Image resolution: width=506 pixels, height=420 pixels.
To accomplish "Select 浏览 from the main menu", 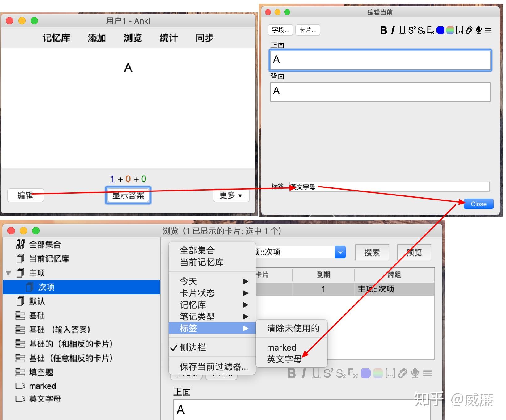I will 132,38.
